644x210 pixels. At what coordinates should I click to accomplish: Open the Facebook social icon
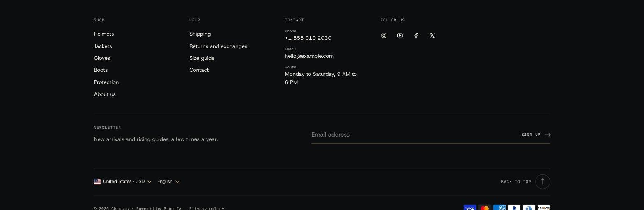coord(416,36)
